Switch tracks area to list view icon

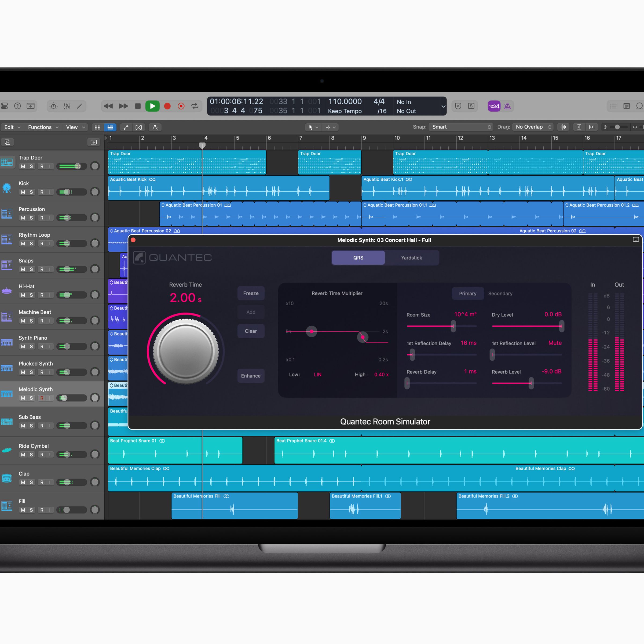pyautogui.click(x=110, y=127)
